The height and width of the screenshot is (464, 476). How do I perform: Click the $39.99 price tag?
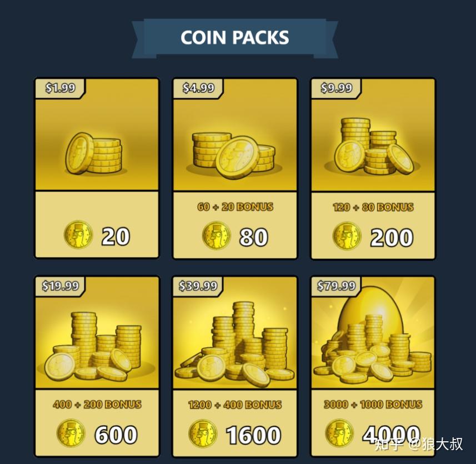198,286
